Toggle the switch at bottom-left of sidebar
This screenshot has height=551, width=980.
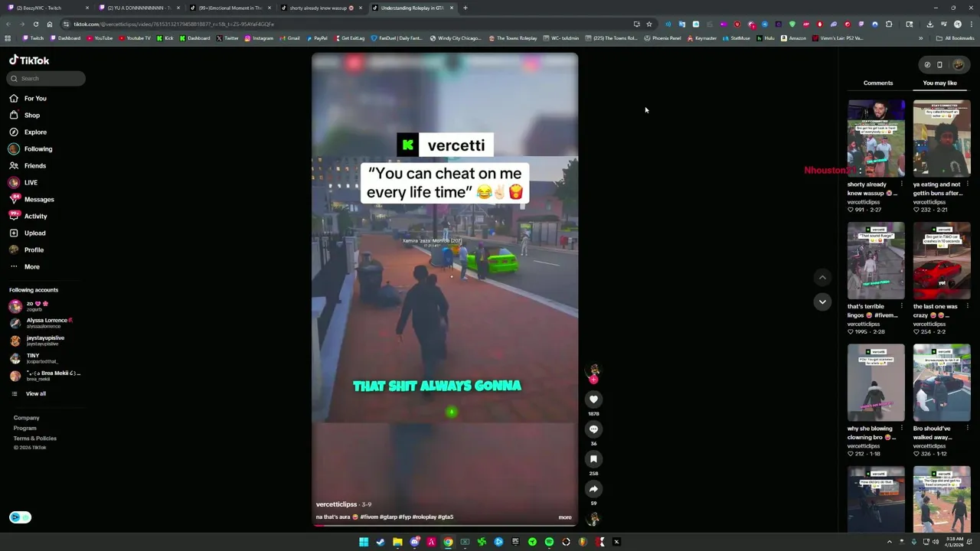20,517
